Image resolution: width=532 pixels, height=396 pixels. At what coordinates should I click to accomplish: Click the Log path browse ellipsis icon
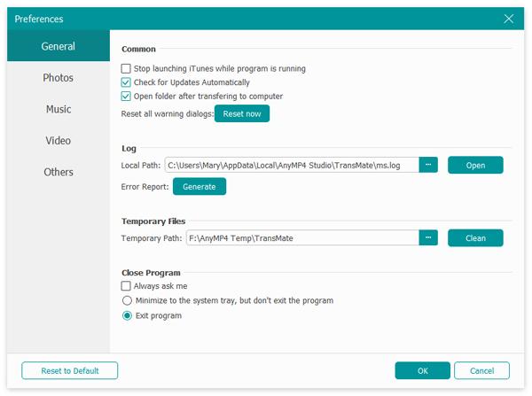tap(428, 165)
